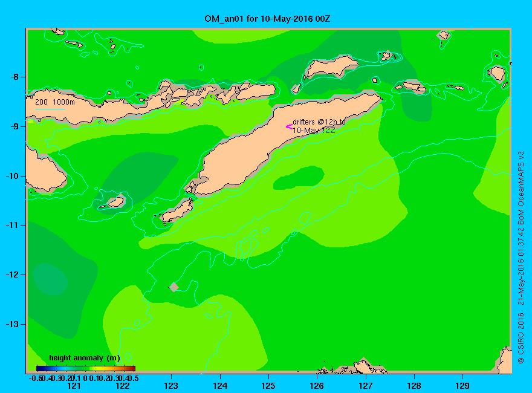Click longitude label '127' on the x-axis
Viewport: 532px width, 393px height.
tap(365, 386)
